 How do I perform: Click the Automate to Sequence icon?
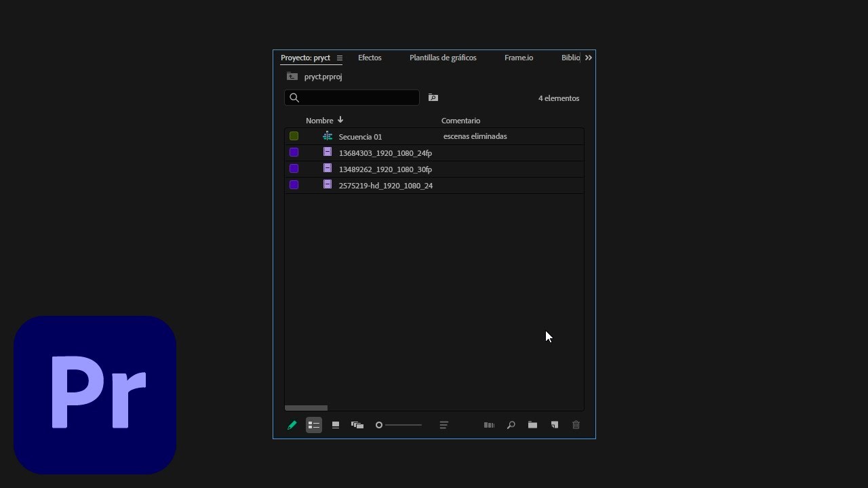coord(489,425)
